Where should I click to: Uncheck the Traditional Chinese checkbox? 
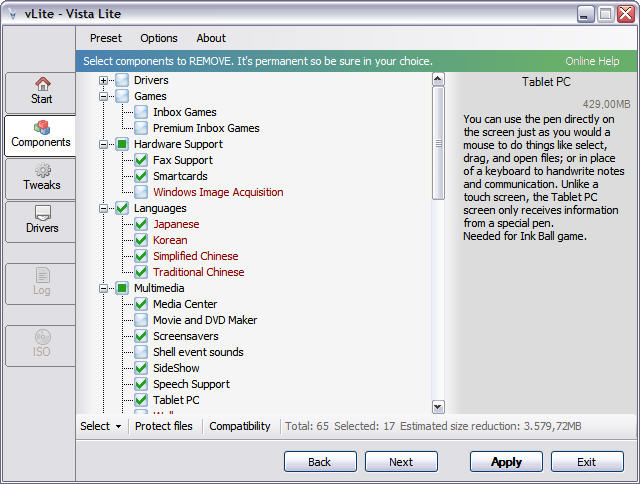[x=141, y=272]
